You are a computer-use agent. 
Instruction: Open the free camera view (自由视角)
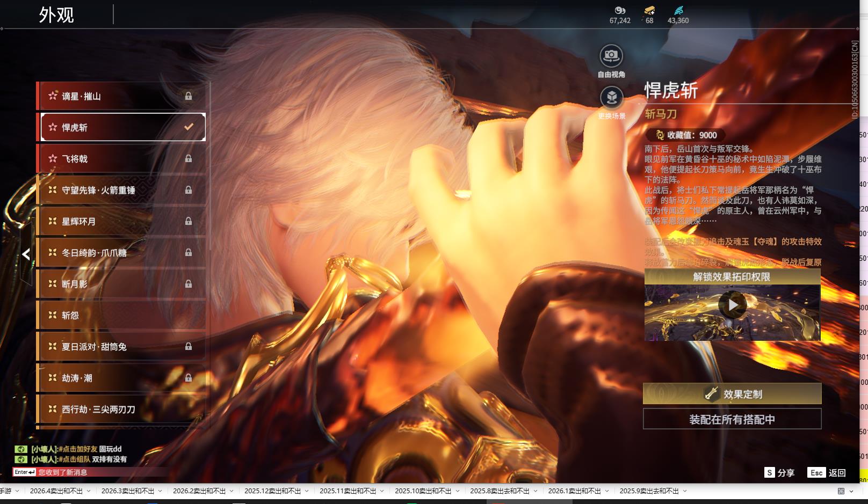point(611,56)
